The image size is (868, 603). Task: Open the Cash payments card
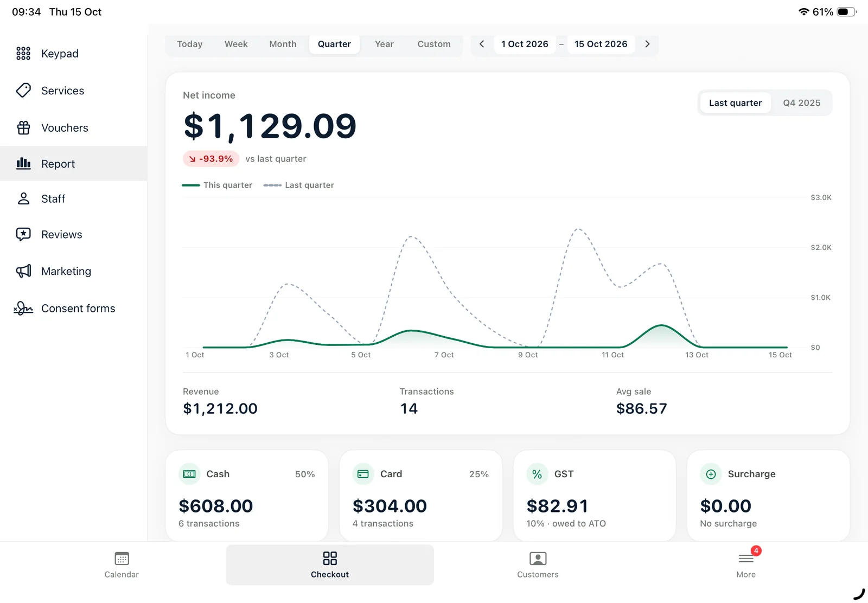coord(247,495)
